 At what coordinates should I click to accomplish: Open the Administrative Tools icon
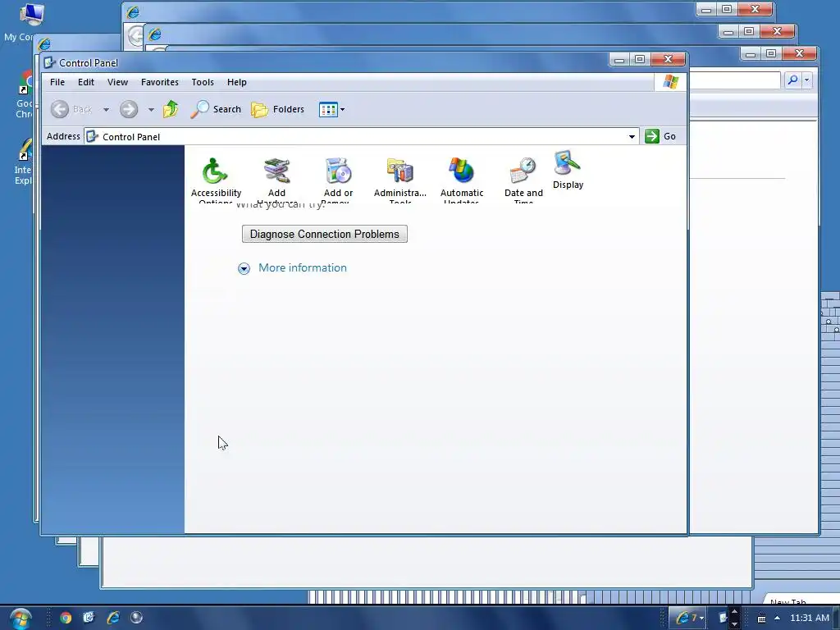tap(400, 180)
